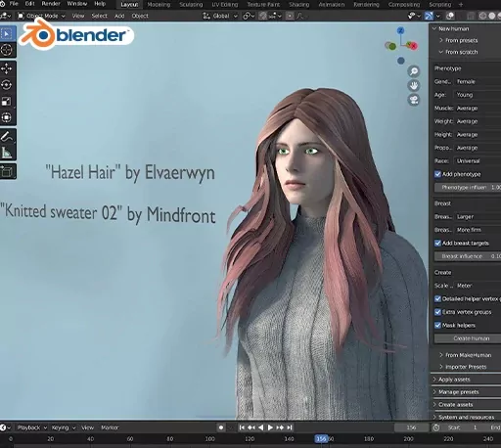Open the Keying popover in timeline

64,427
